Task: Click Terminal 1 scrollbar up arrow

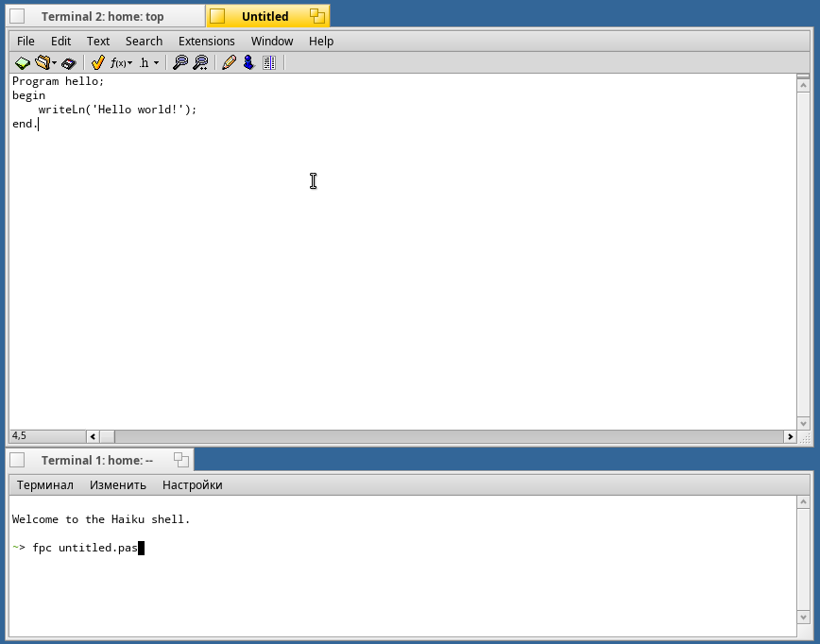Action: click(804, 502)
